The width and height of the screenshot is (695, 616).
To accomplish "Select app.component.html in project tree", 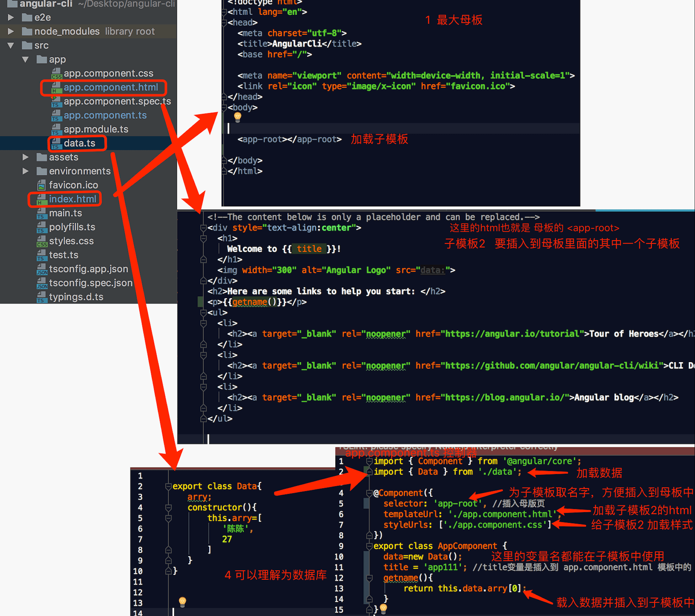I will (x=111, y=87).
